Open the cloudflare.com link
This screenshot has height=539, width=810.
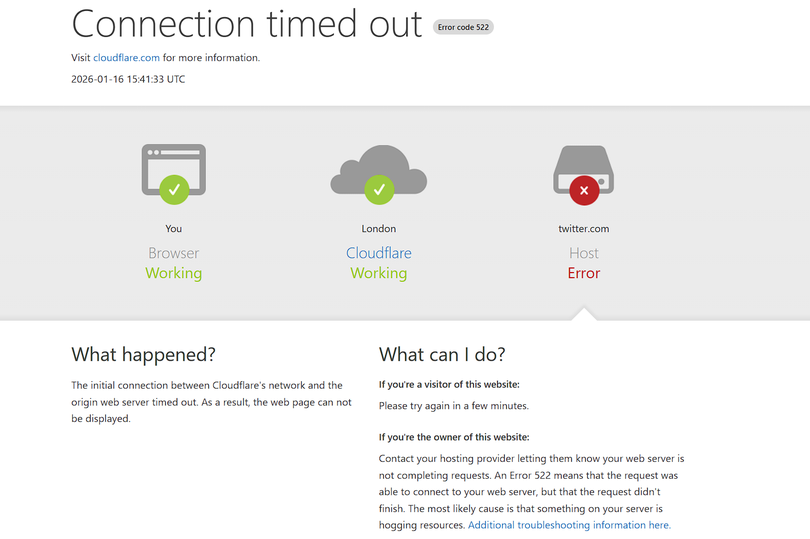click(x=126, y=58)
